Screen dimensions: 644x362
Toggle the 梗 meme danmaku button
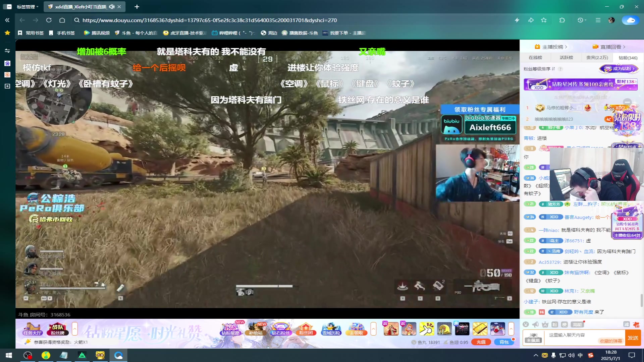coord(565,324)
